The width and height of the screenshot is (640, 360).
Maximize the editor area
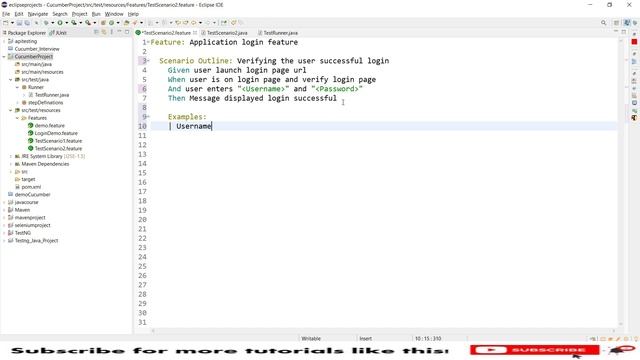click(624, 32)
